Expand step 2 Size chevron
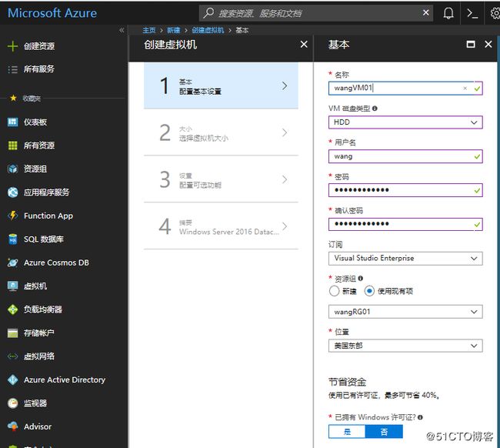The width and height of the screenshot is (500, 448). point(285,132)
